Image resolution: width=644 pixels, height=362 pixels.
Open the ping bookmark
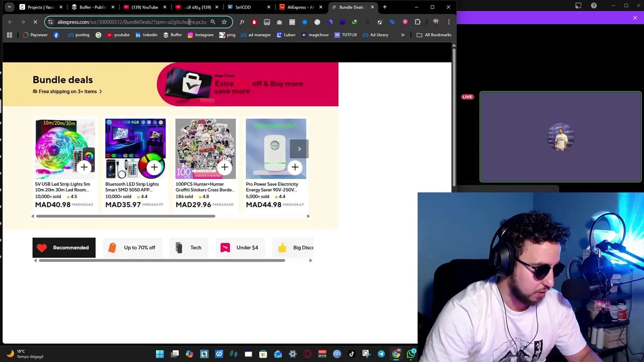[227, 35]
